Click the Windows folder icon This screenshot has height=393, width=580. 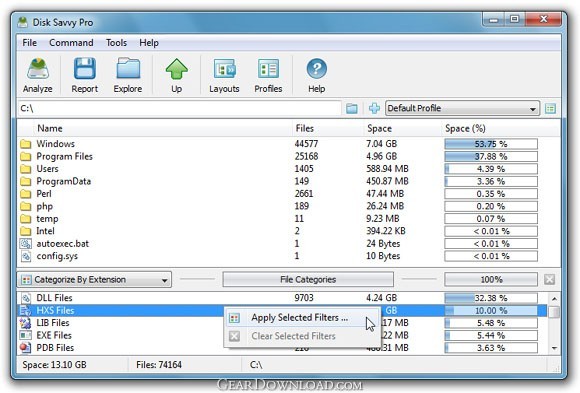point(26,144)
